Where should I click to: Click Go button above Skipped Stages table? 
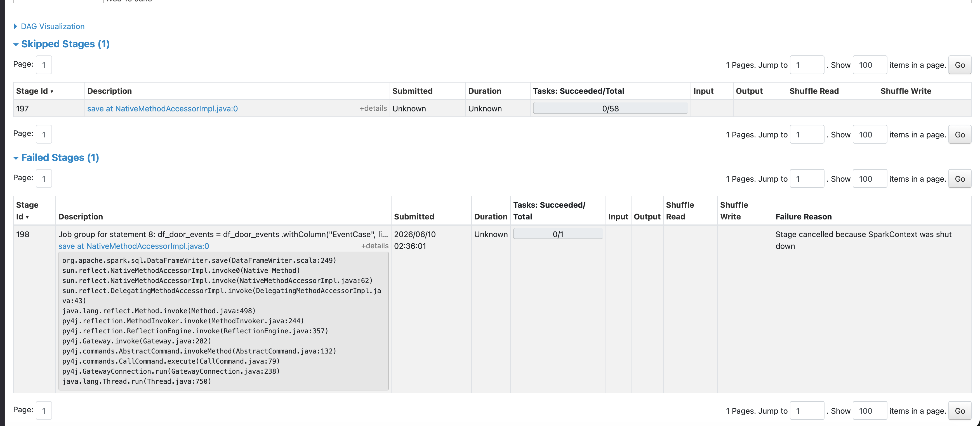click(960, 65)
